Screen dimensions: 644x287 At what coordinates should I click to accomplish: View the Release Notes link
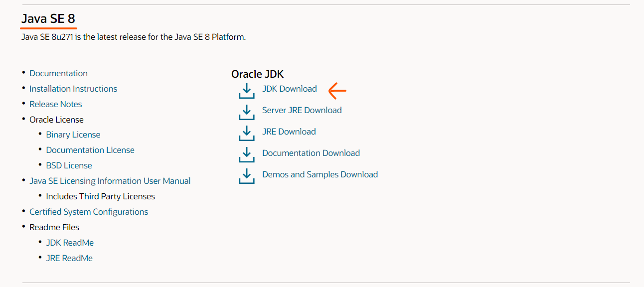(56, 104)
